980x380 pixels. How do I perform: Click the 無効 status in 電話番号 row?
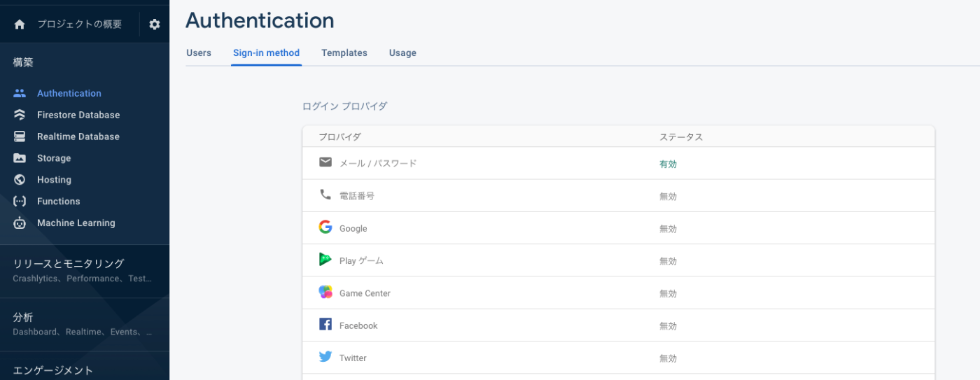668,197
